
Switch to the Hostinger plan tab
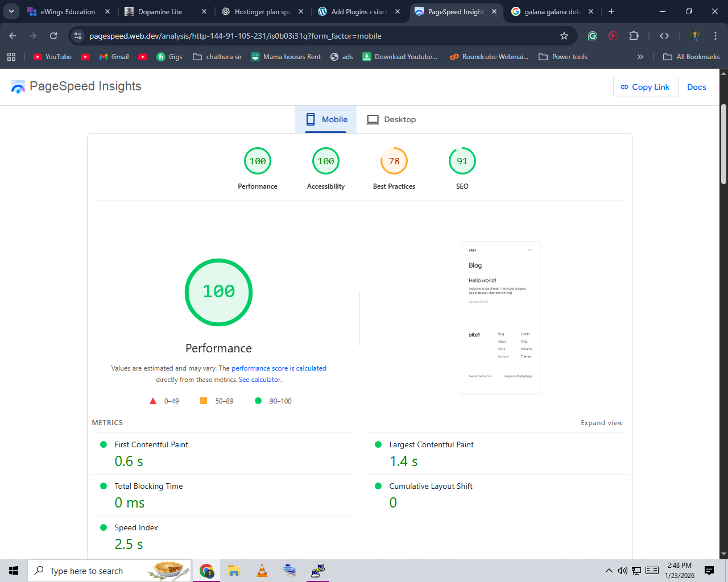tap(256, 11)
